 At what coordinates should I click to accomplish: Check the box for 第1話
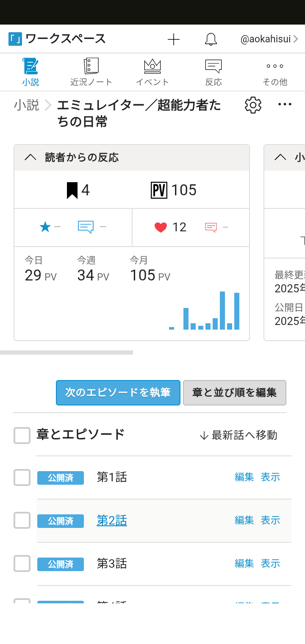coord(22,478)
